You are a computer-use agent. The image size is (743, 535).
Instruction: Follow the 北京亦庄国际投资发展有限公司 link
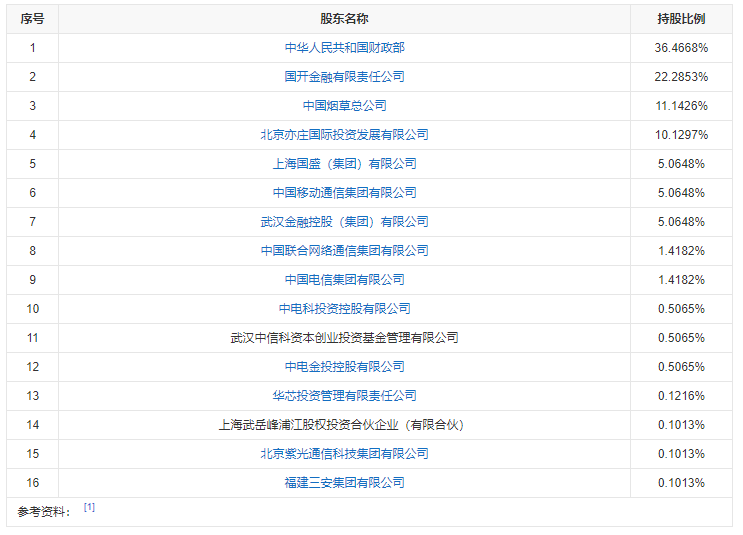coord(344,135)
